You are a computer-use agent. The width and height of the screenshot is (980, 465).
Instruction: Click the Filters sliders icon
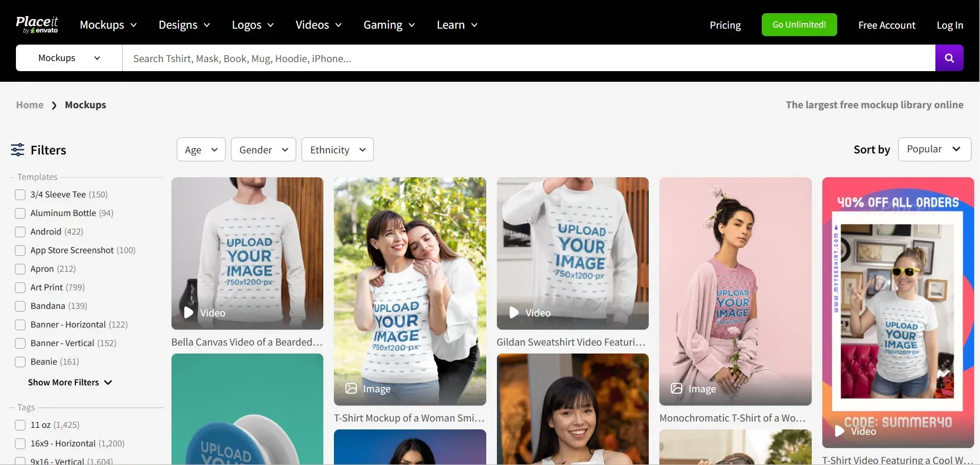point(18,150)
